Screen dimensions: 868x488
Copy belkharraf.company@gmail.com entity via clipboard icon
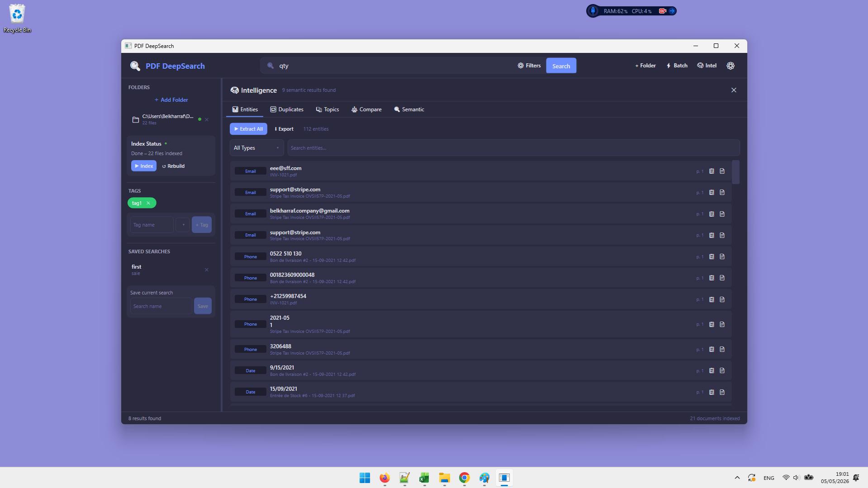[x=711, y=214]
